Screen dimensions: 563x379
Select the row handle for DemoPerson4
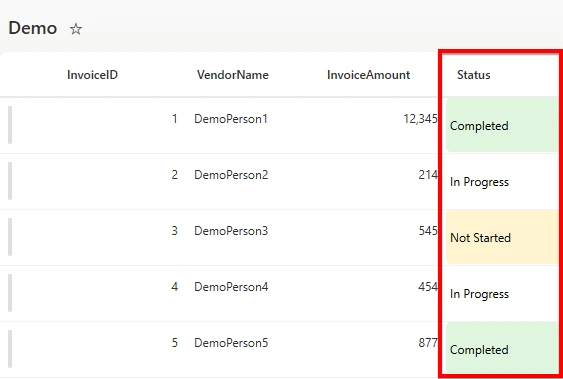(10, 293)
